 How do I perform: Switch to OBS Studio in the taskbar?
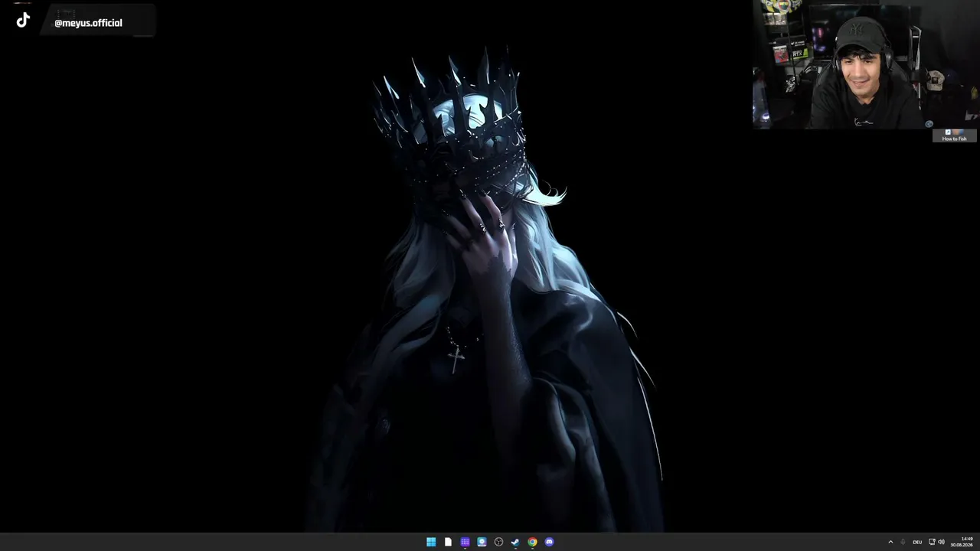[498, 542]
